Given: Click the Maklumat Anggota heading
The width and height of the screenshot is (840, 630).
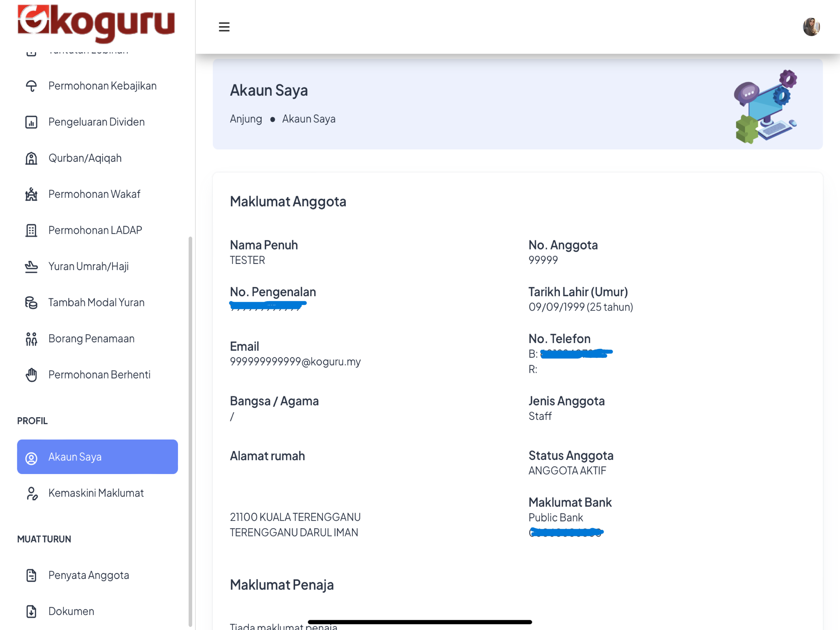Looking at the screenshot, I should (x=288, y=201).
